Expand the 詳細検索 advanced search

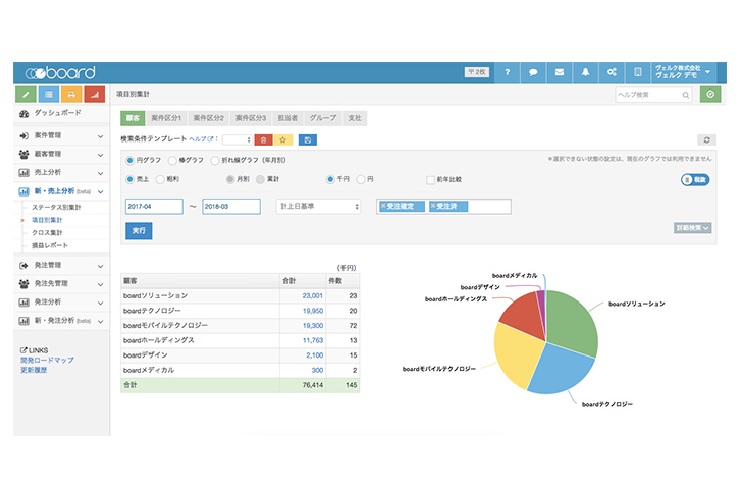pos(692,228)
